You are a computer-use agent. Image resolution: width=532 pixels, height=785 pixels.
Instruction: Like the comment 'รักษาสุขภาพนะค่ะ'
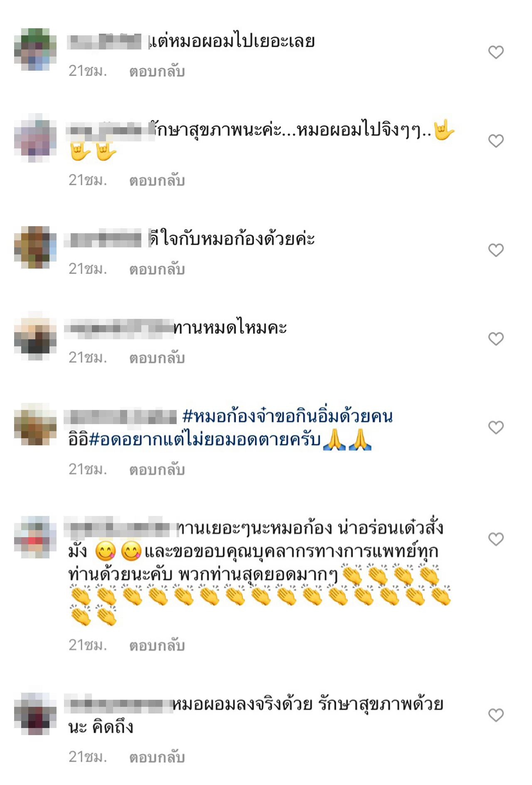[496, 141]
